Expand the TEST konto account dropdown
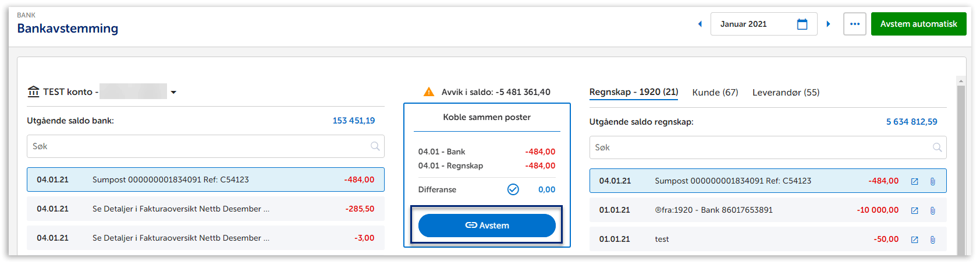This screenshot has height=264, width=980. pos(173,92)
